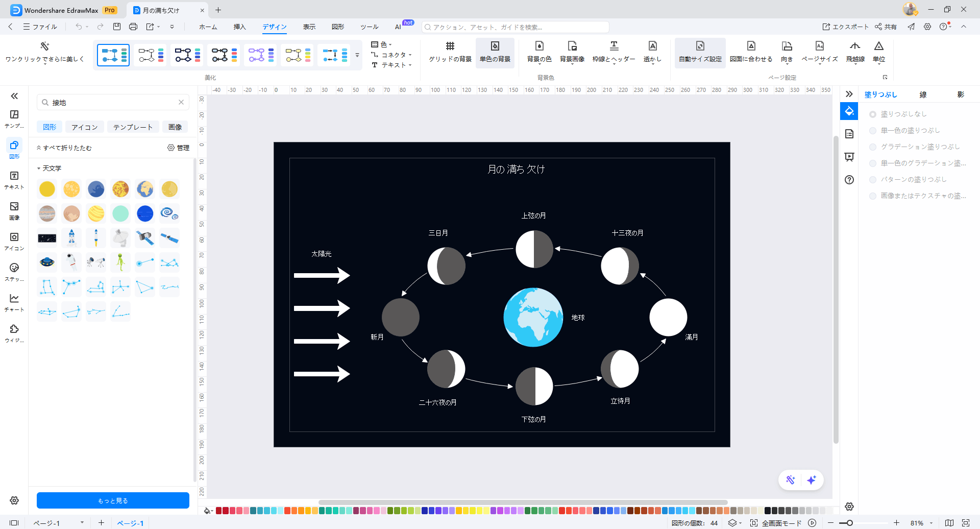Click the もっと見る button

tap(113, 500)
